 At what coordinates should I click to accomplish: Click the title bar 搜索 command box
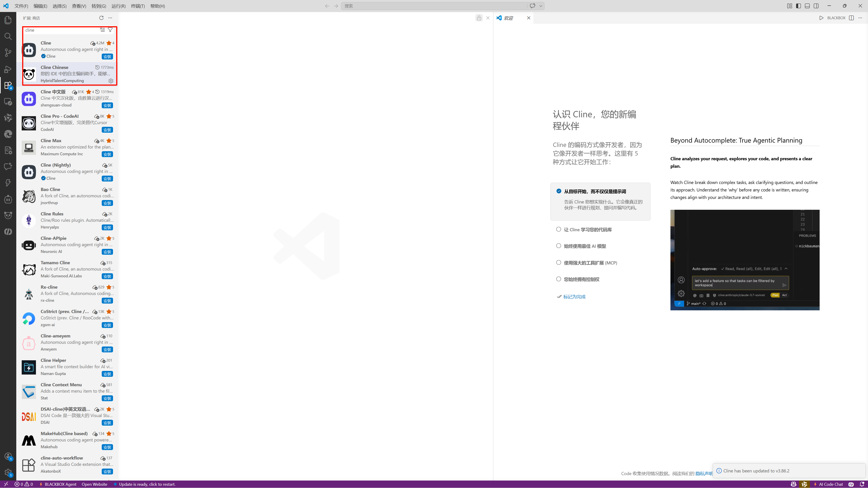click(x=434, y=6)
